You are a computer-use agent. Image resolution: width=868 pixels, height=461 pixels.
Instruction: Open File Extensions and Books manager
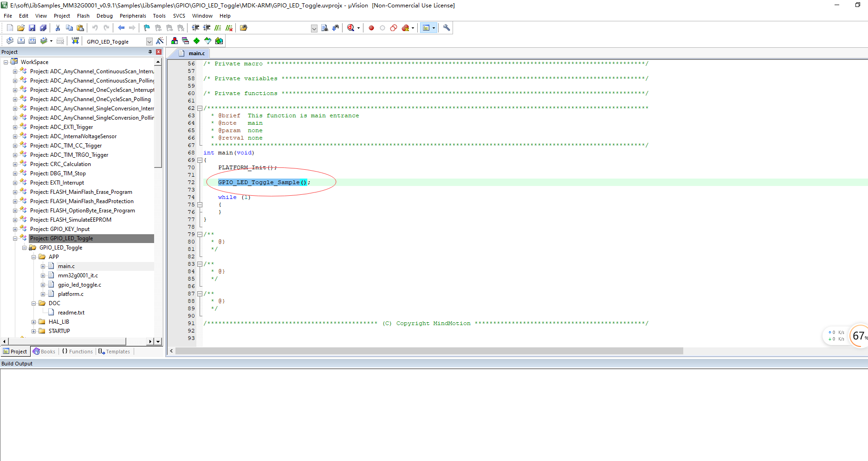coord(175,41)
